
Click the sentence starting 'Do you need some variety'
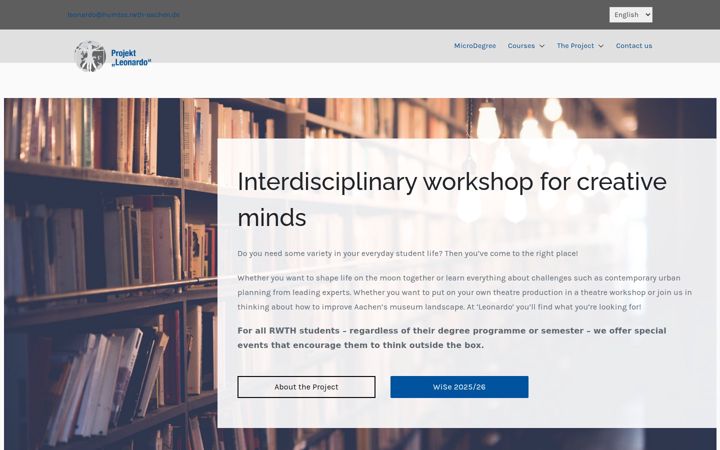408,253
